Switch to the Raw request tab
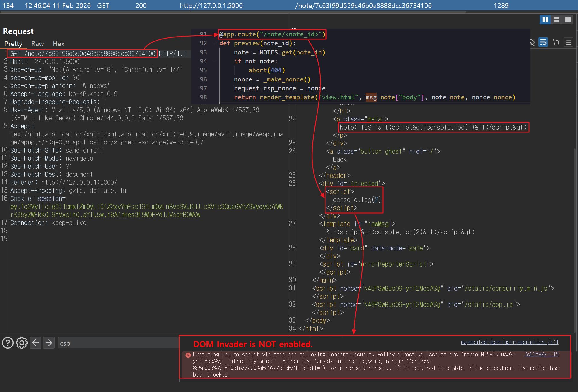The image size is (578, 392). tap(37, 44)
